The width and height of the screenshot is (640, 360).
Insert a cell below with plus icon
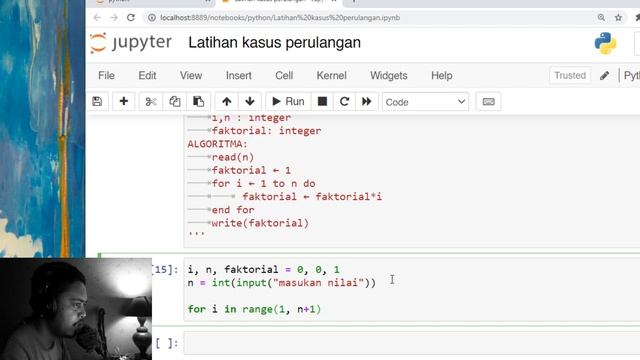[123, 102]
